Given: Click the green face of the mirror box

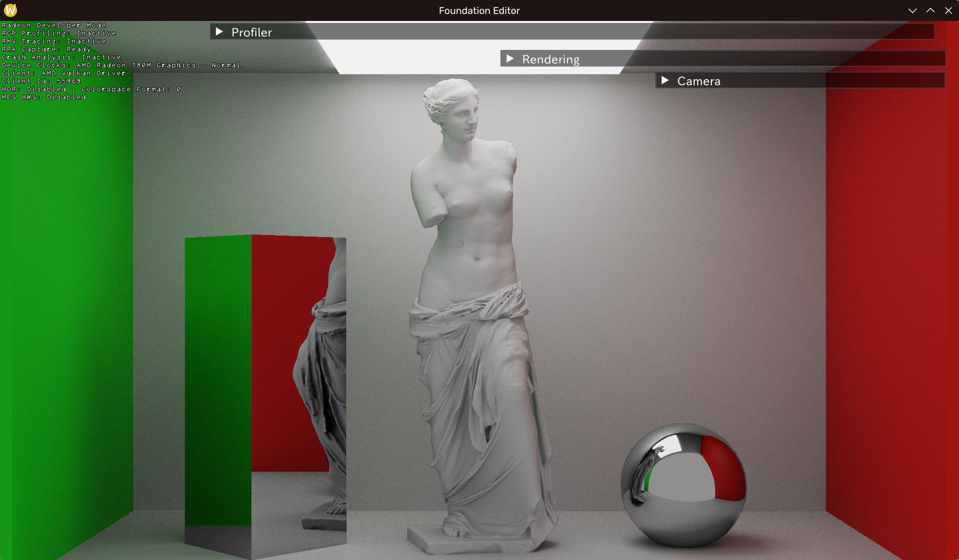Looking at the screenshot, I should click(218, 379).
